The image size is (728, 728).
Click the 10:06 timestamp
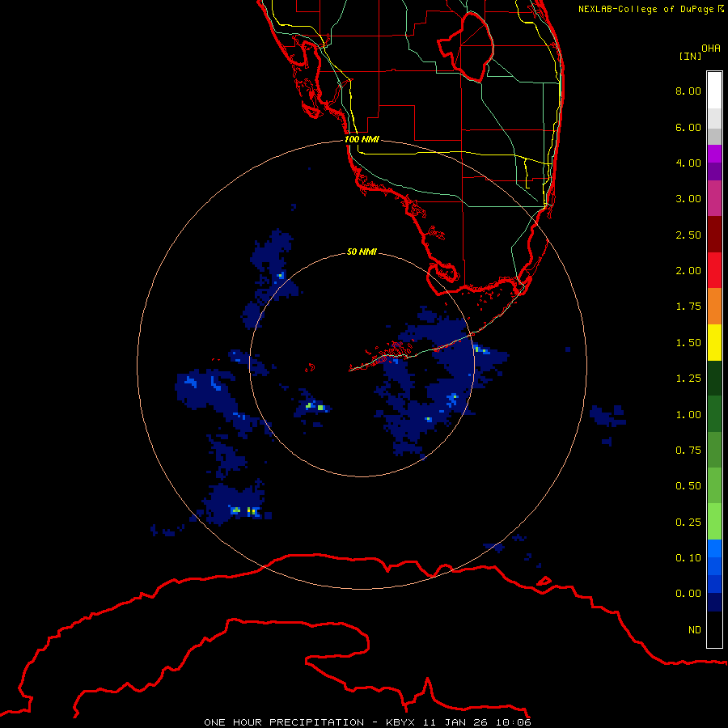tap(513, 722)
